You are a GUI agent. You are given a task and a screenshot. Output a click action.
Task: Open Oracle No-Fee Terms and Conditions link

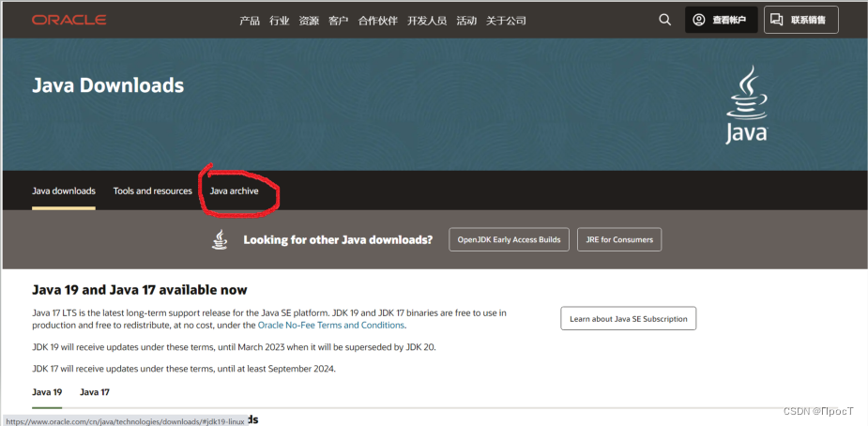331,326
